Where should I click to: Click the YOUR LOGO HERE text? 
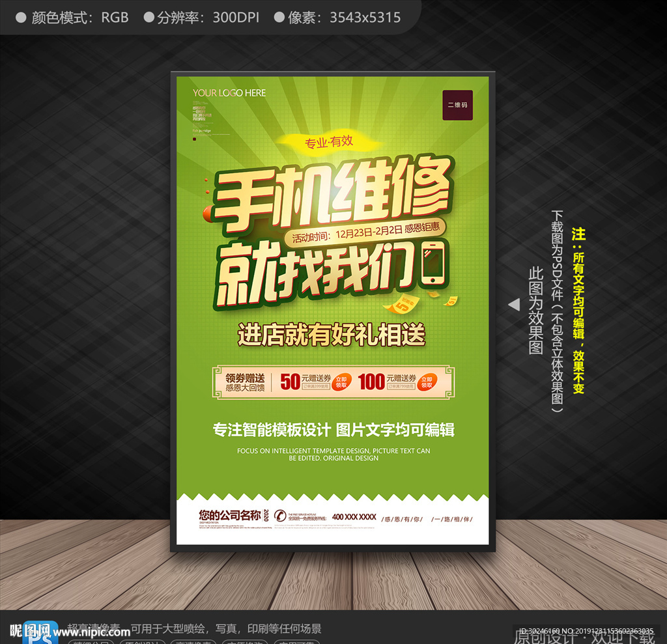pyautogui.click(x=229, y=92)
